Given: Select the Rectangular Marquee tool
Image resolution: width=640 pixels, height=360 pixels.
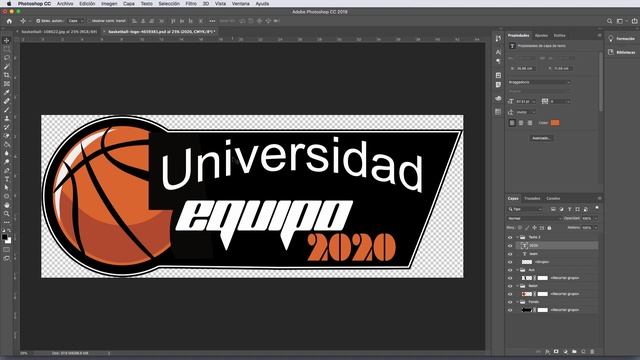Looking at the screenshot, I should [x=7, y=49].
